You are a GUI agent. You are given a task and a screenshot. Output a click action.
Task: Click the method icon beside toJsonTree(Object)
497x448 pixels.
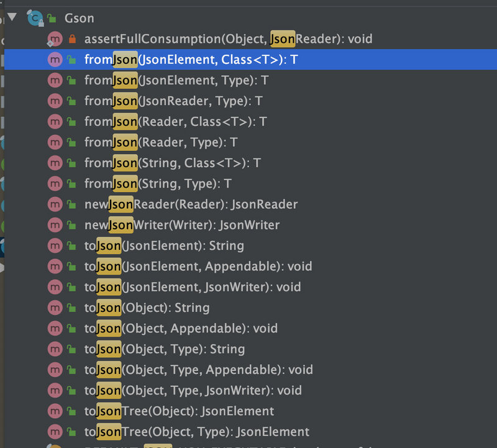click(55, 411)
